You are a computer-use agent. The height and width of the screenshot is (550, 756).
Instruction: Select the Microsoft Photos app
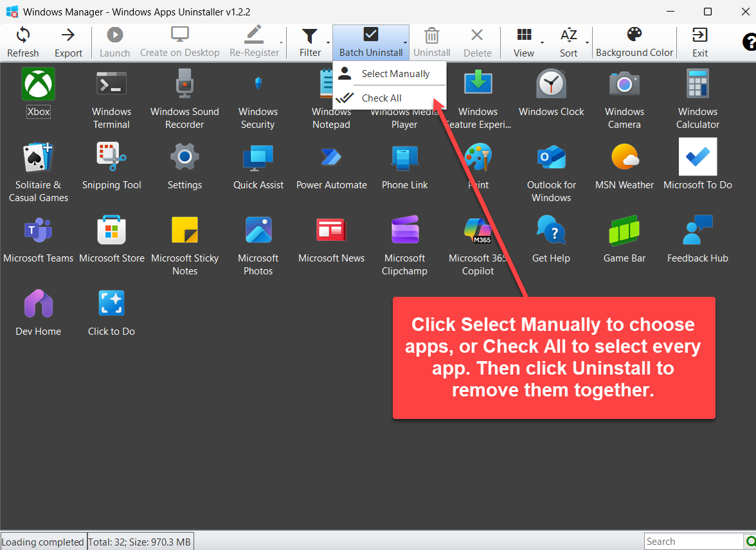click(258, 246)
